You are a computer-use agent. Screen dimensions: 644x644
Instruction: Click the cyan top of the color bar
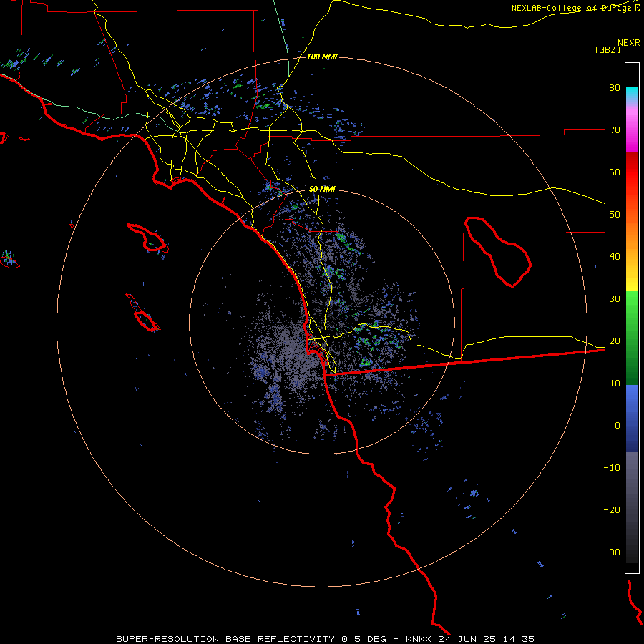[x=632, y=93]
